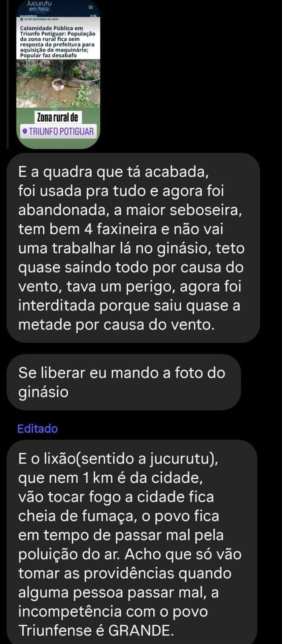This screenshot has width=282, height=644.
Task: Open the shared story reply preview
Action: [x=58, y=74]
